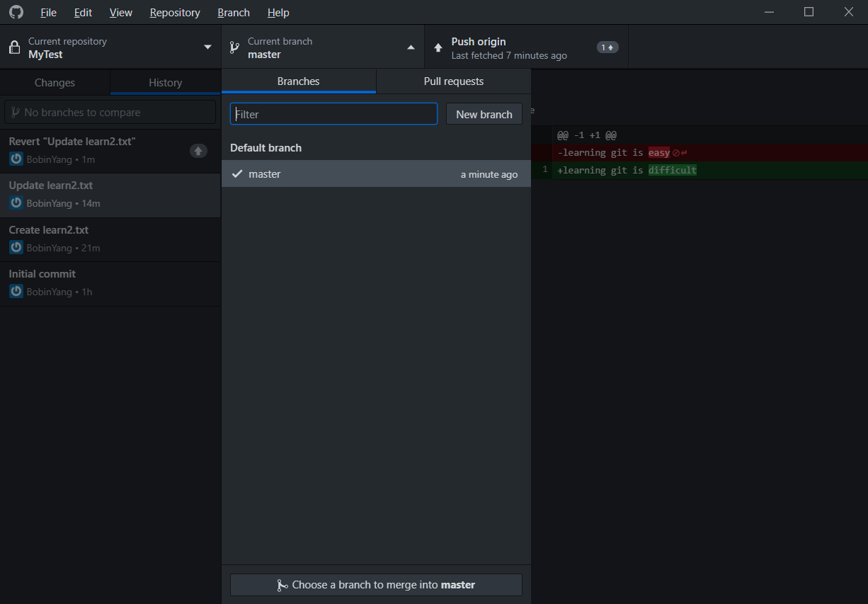
Task: Click the unpushed-commit arrow badge on Revert commit
Action: pos(198,151)
